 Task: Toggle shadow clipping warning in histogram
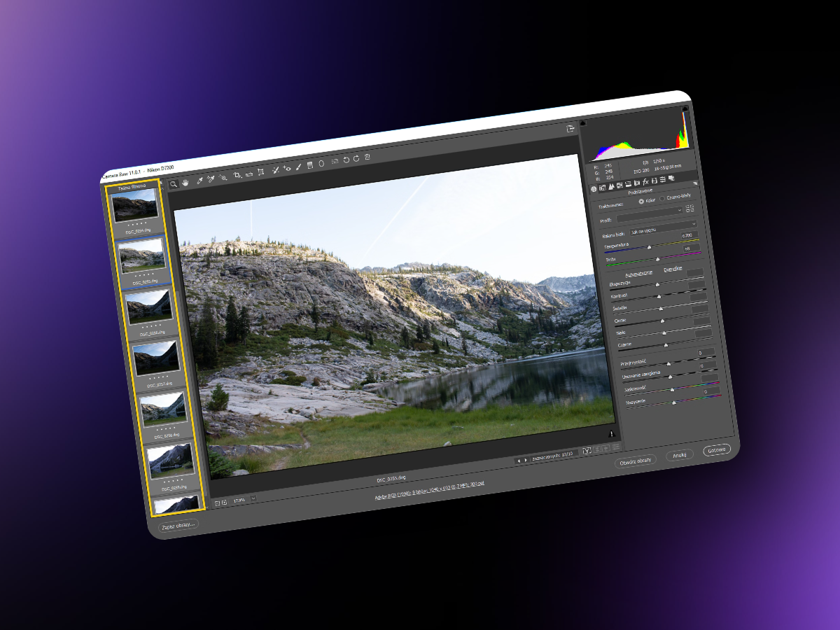coord(583,123)
